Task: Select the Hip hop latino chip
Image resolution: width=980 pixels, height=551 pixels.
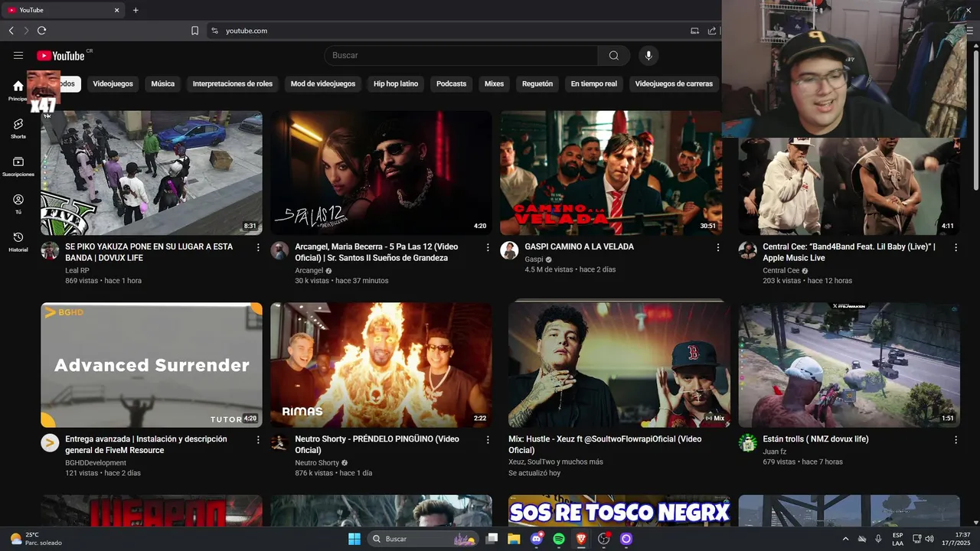Action: (395, 83)
